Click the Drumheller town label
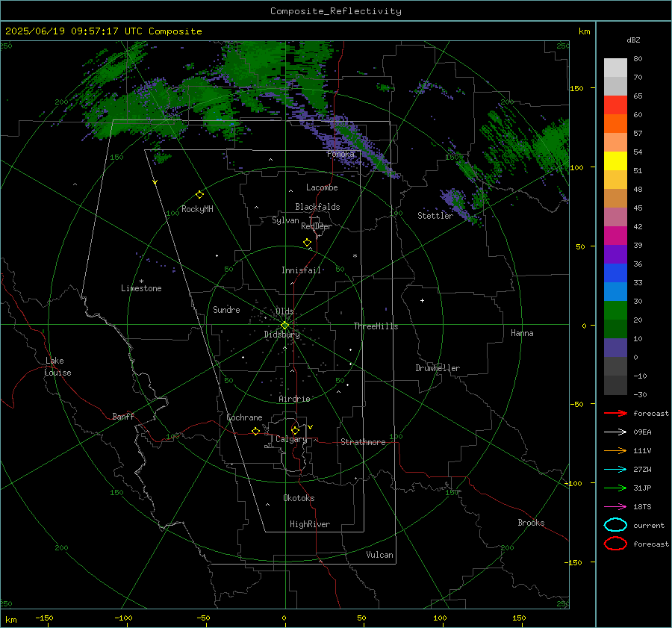 438,368
